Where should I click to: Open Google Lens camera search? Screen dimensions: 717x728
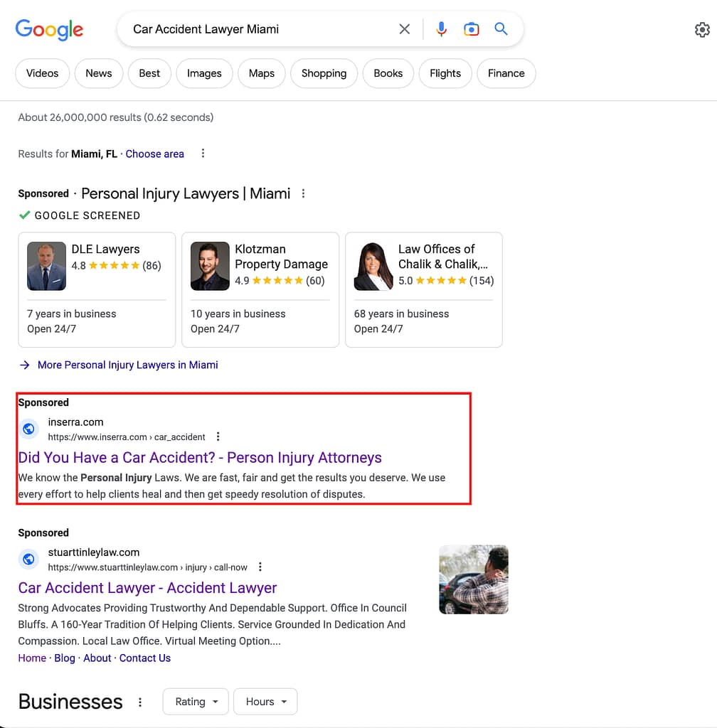pos(471,29)
